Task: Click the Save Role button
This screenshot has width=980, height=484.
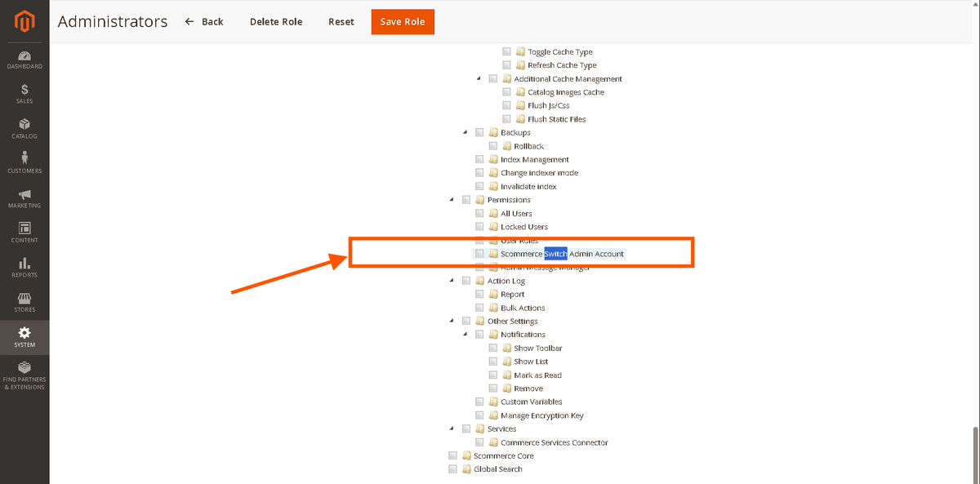Action: pyautogui.click(x=403, y=22)
